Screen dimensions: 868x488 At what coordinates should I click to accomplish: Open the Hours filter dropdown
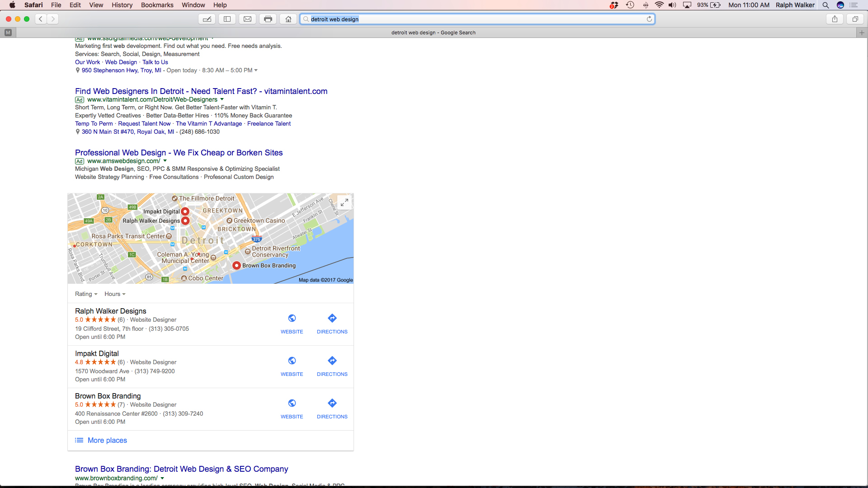coord(115,294)
